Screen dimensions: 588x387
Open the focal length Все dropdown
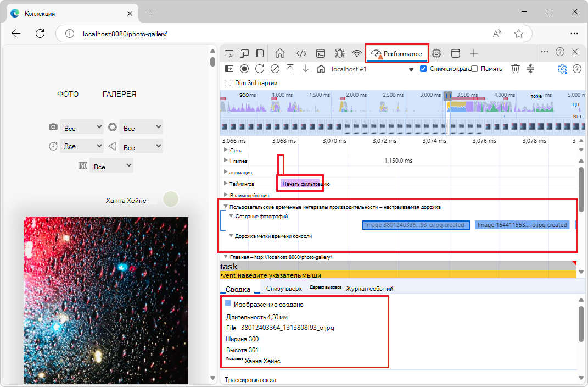[141, 146]
